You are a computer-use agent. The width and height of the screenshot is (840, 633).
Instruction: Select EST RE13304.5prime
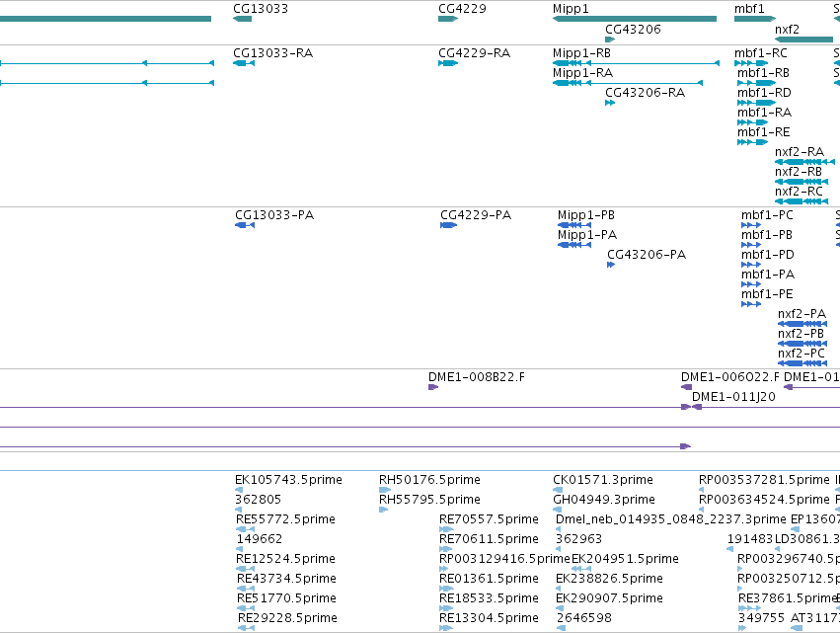click(x=489, y=618)
